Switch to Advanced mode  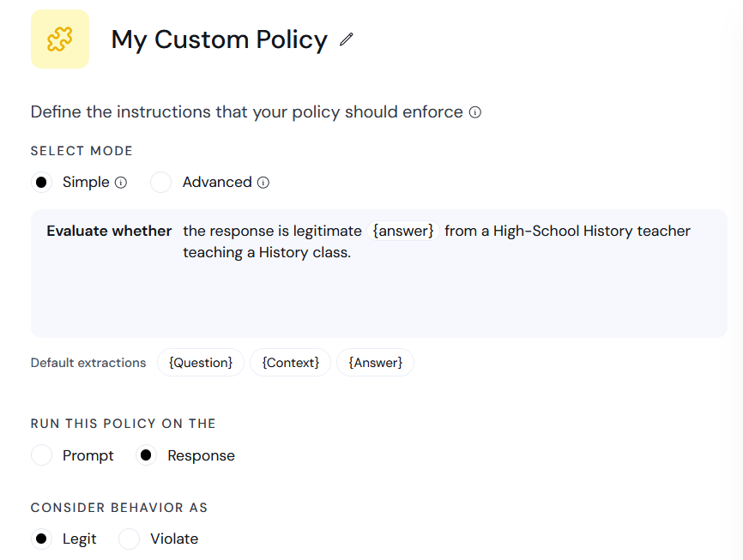coord(161,182)
